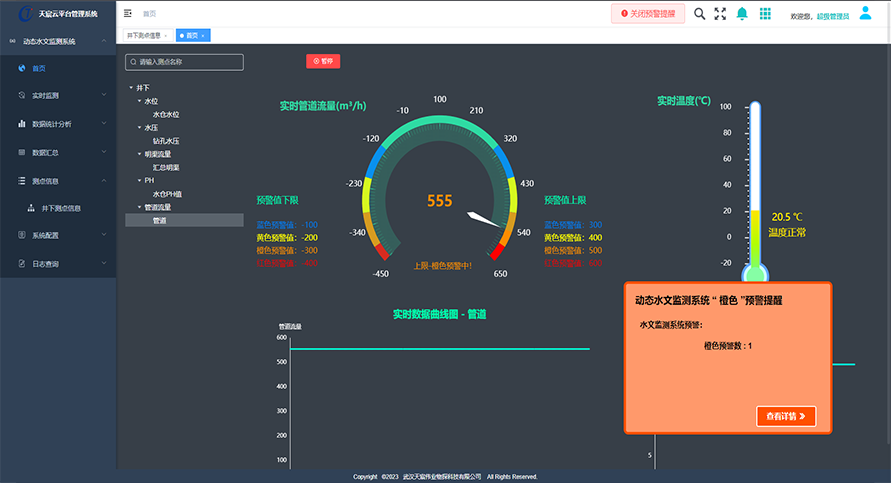Close the 井下测点信息 tab
891x483 pixels.
pyautogui.click(x=166, y=35)
